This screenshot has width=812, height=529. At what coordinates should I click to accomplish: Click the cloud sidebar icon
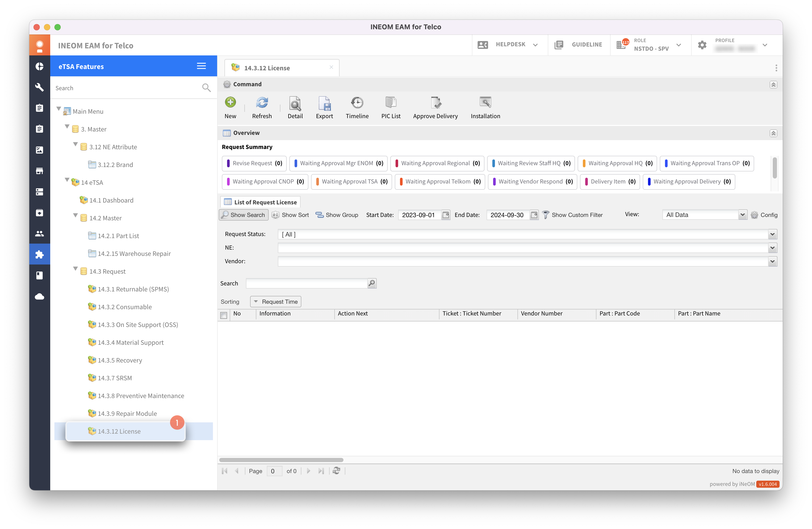pos(40,297)
